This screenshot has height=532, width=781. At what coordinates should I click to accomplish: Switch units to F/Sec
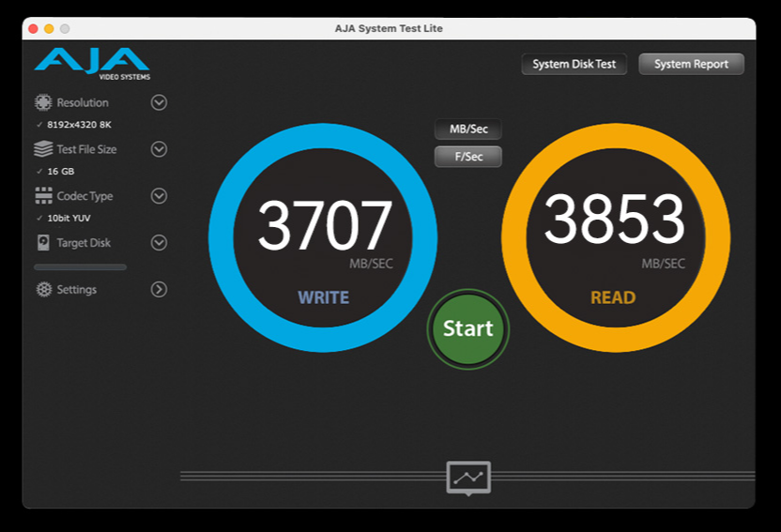point(468,157)
